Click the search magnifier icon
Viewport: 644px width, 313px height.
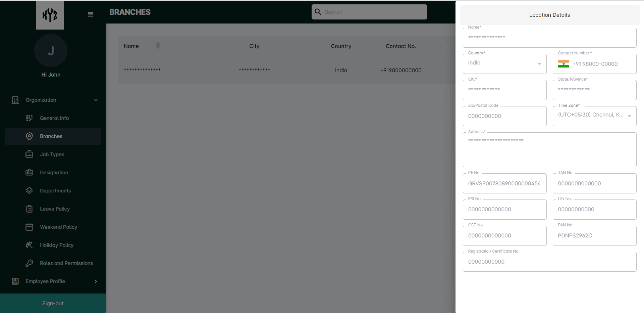318,12
